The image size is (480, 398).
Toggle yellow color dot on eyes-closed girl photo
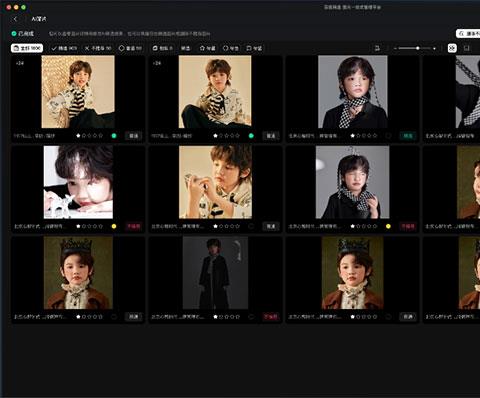coord(388,226)
